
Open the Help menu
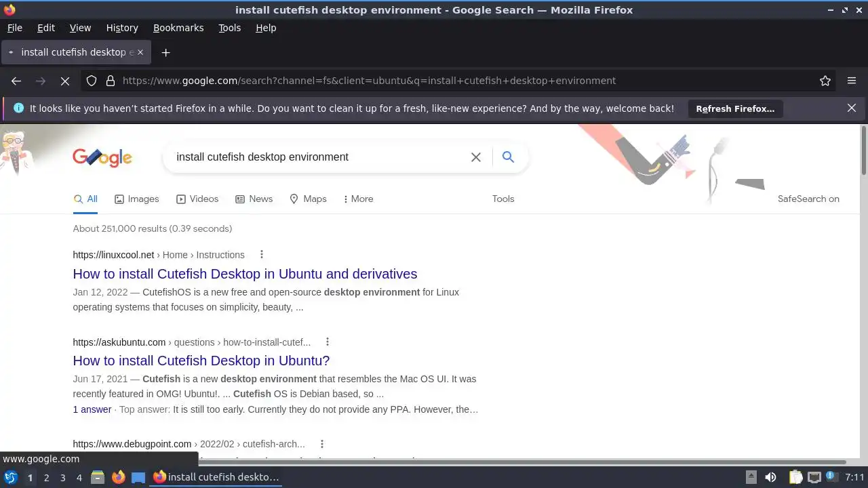tap(266, 28)
